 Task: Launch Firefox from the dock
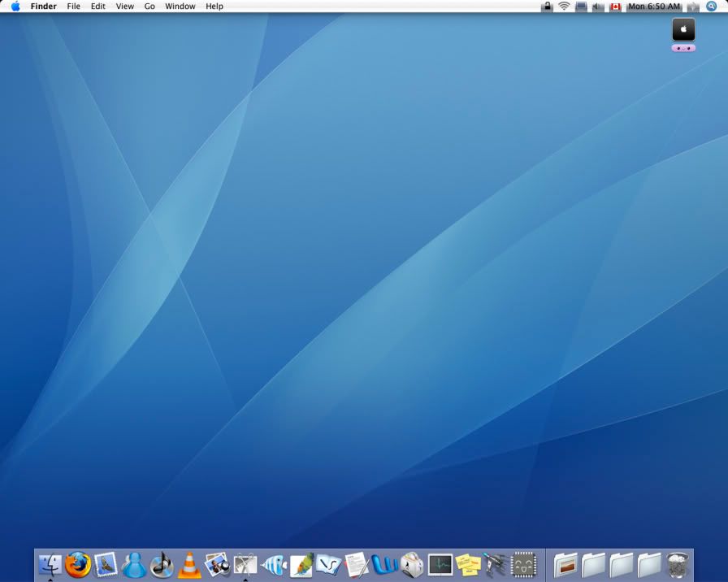[78, 564]
